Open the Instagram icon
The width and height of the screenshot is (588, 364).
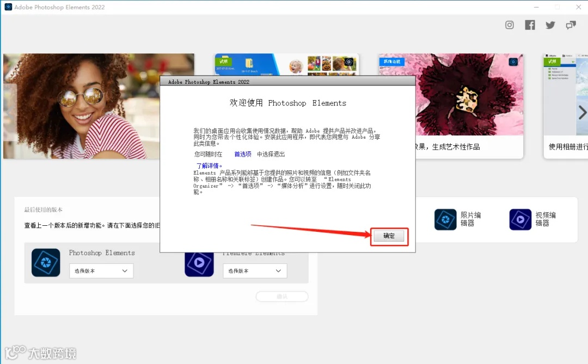point(509,25)
